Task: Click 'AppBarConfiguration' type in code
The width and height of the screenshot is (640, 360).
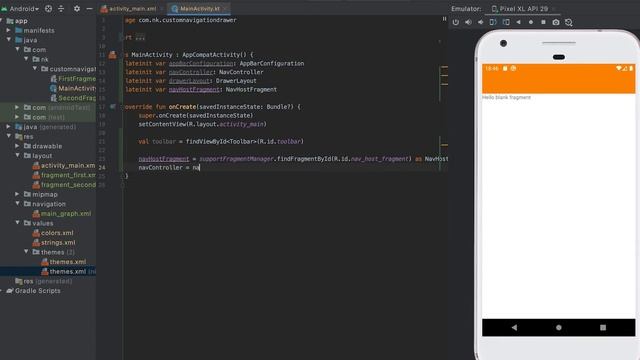Action: coord(271,63)
